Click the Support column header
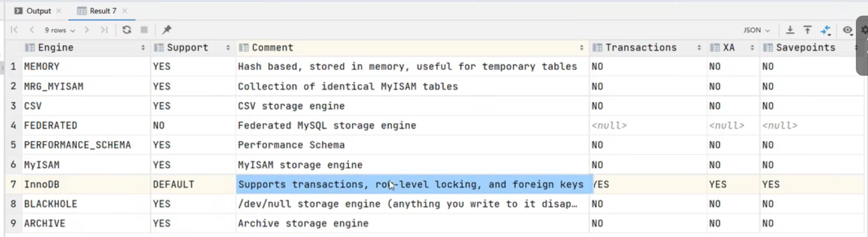Screen dimensions: 868x237 click(x=187, y=48)
